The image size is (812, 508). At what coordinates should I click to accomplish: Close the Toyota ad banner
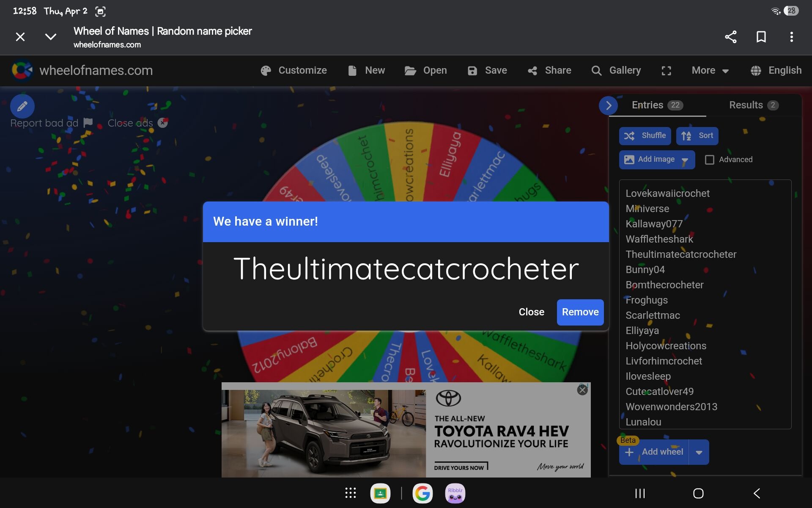point(582,390)
